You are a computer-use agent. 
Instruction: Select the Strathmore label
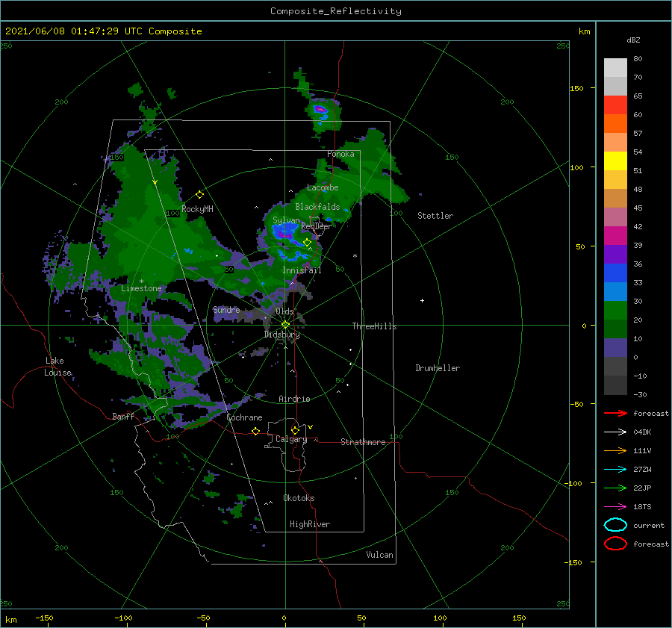tap(363, 442)
